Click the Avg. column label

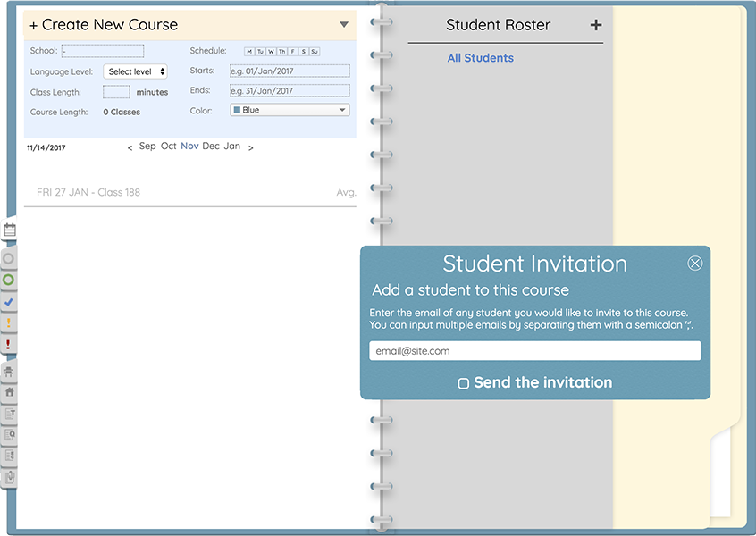click(x=346, y=193)
